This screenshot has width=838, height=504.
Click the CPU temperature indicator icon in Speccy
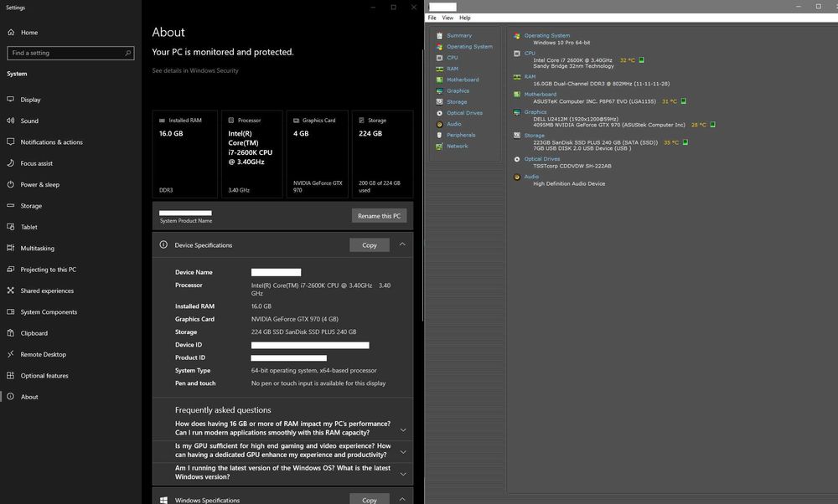[x=641, y=60]
